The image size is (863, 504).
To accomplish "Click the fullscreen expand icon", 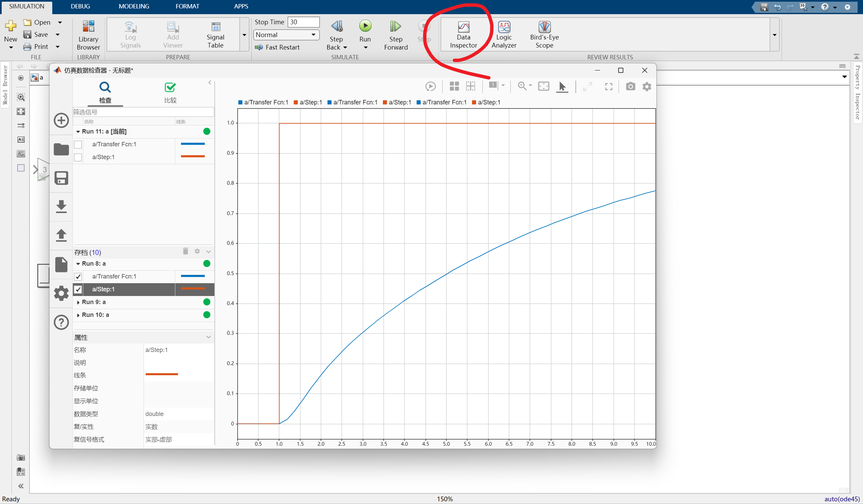I will tap(608, 87).
